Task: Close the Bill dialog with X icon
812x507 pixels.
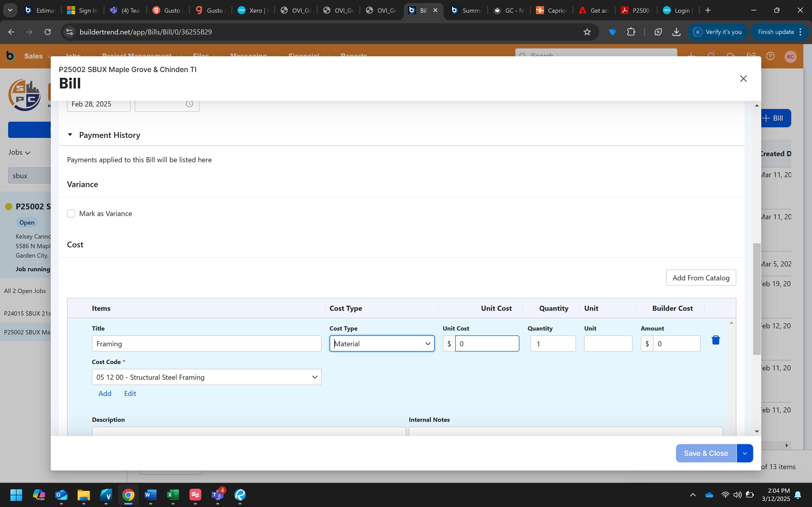Action: pyautogui.click(x=743, y=79)
